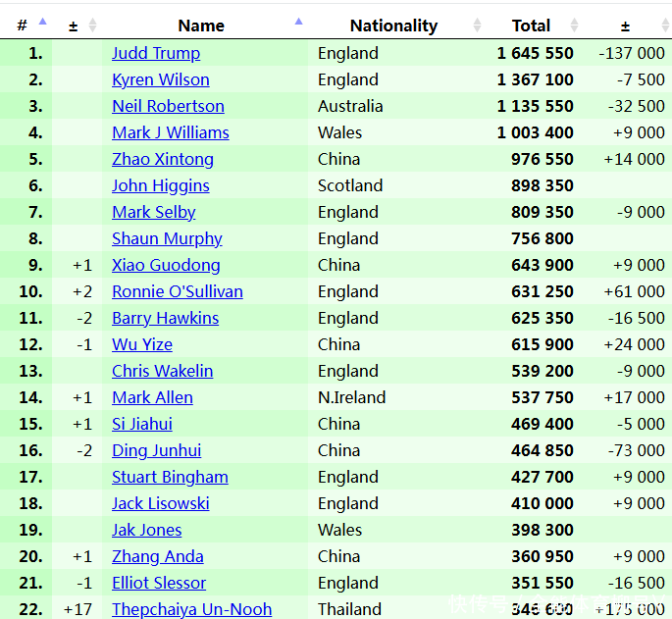
Task: Click the sort arrow beside the Name header
Action: pyautogui.click(x=299, y=23)
